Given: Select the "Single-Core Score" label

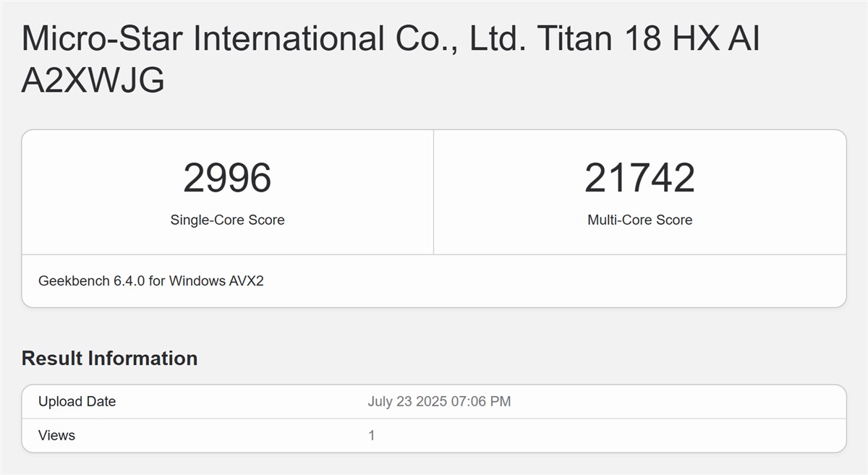Looking at the screenshot, I should click(227, 220).
